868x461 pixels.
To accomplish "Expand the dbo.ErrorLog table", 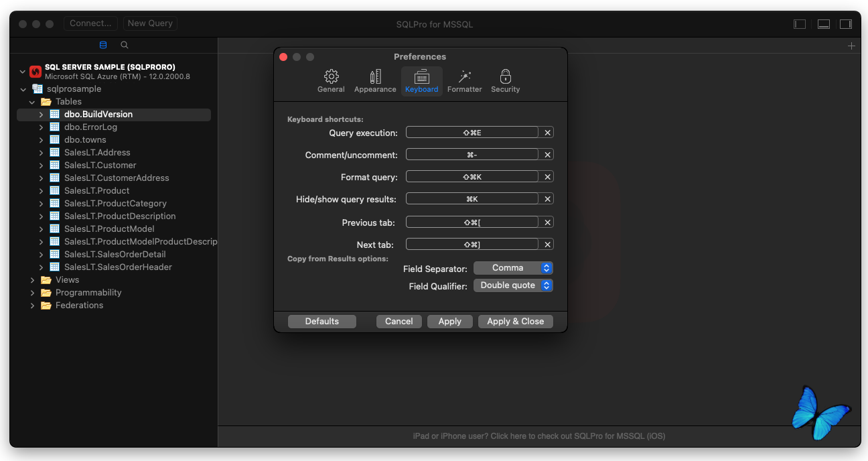I will pyautogui.click(x=41, y=127).
